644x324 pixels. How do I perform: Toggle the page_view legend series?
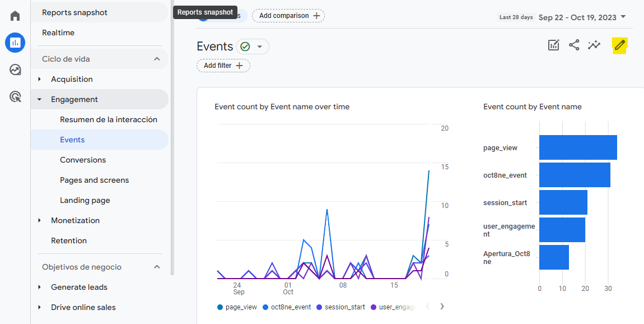click(x=236, y=307)
